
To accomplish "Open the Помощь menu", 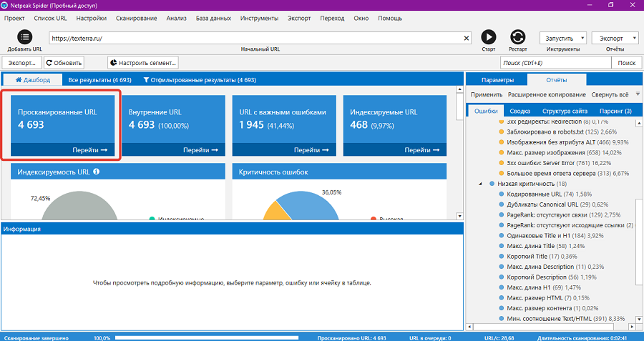I will pyautogui.click(x=390, y=18).
